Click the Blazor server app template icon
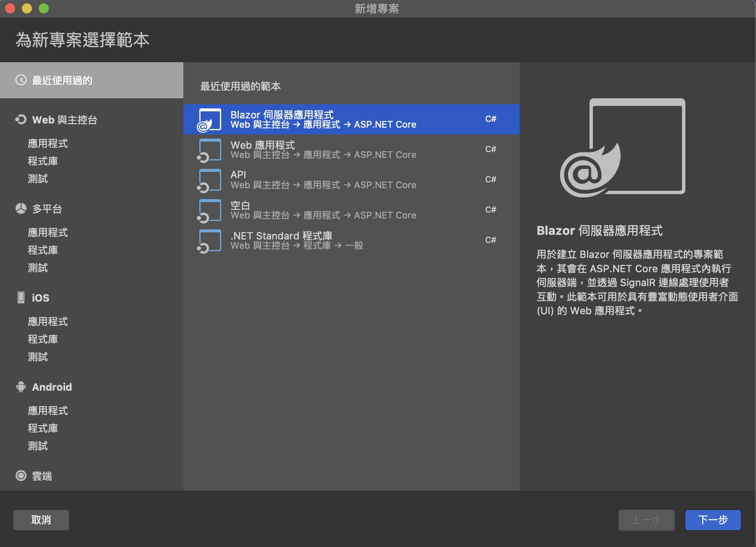The image size is (756, 547). click(209, 120)
